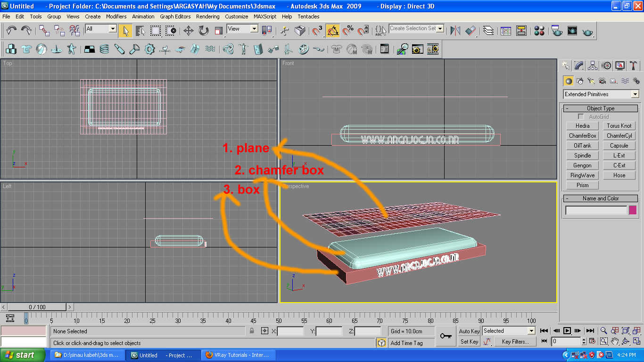Collapse the Object Type rollout

click(x=601, y=108)
